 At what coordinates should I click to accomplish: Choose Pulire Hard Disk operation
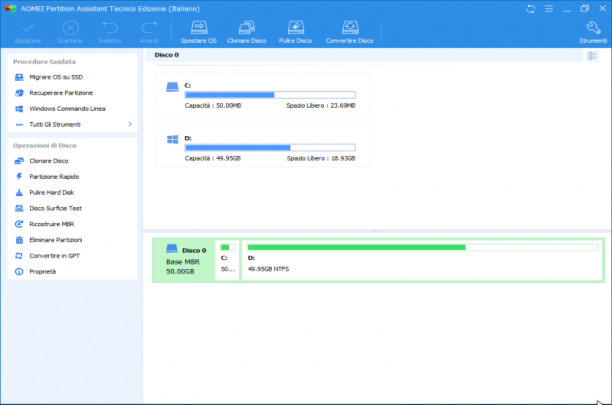pos(52,193)
